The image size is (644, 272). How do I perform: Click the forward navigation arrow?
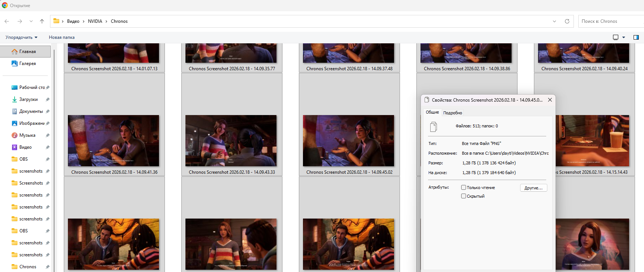[20, 21]
